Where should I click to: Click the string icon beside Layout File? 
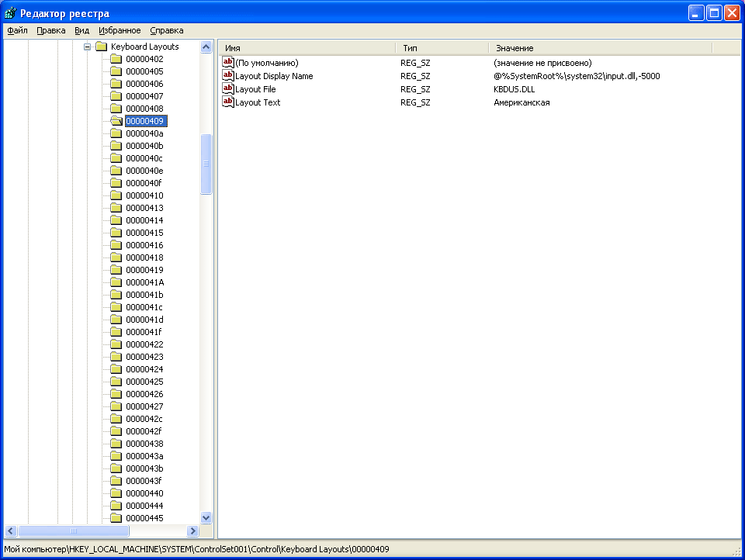point(228,89)
